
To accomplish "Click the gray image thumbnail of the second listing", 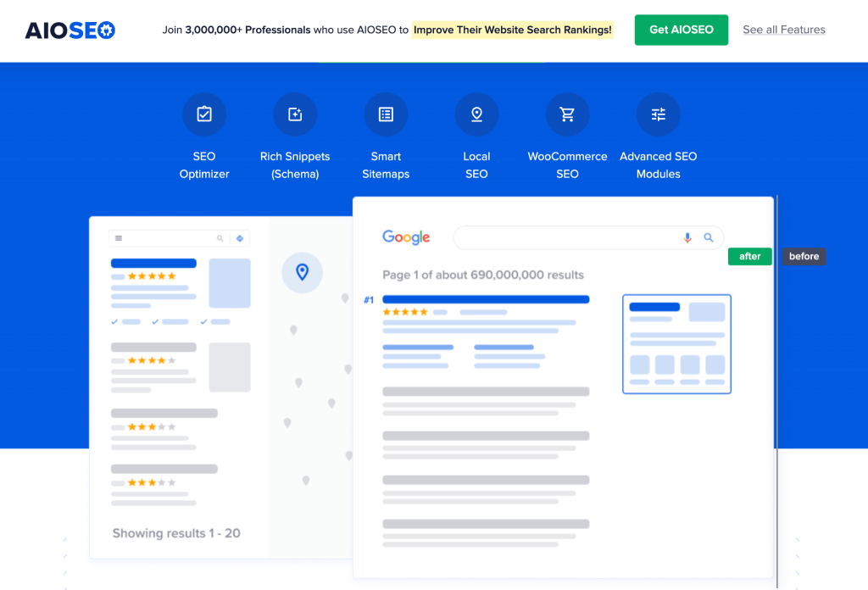I will point(230,367).
